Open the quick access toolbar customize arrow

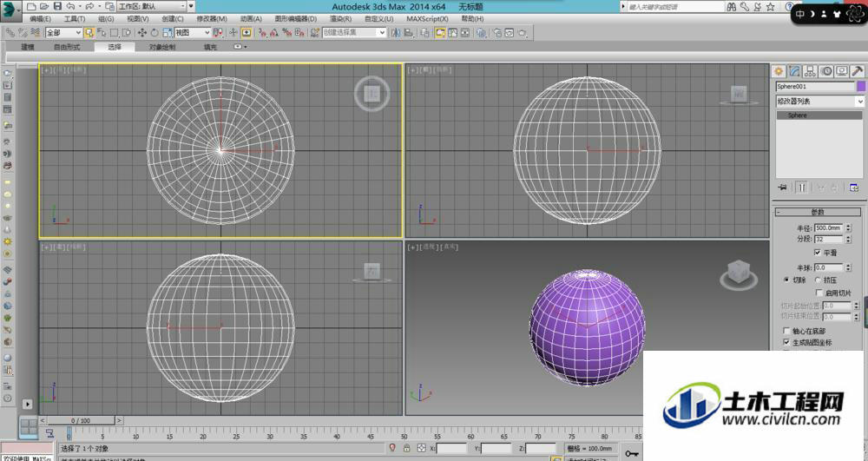click(x=191, y=7)
